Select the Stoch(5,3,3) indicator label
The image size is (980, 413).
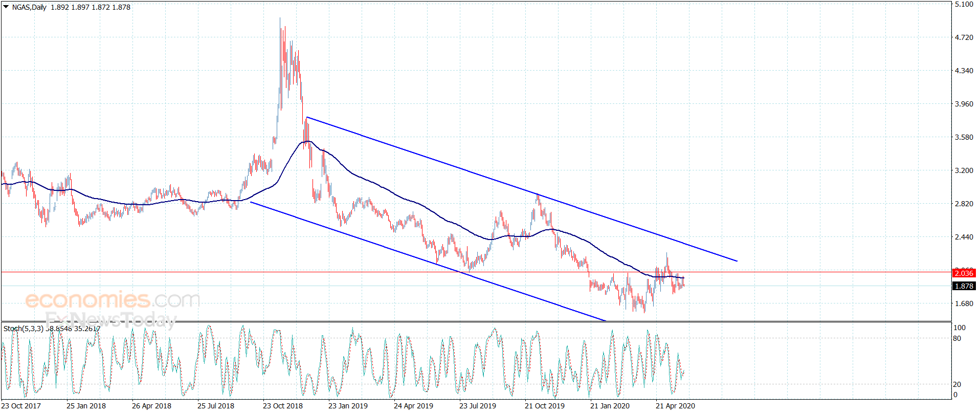(x=24, y=329)
